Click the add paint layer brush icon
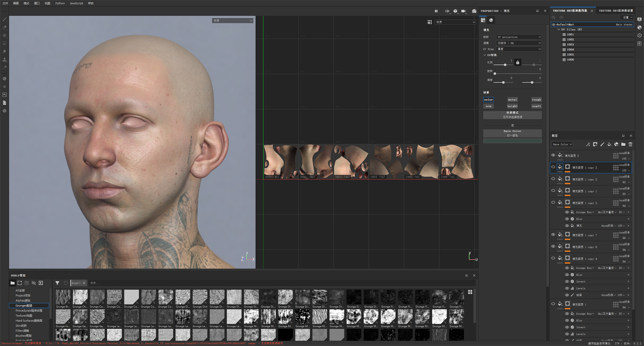Viewport: 644px width, 346px height. (x=602, y=144)
